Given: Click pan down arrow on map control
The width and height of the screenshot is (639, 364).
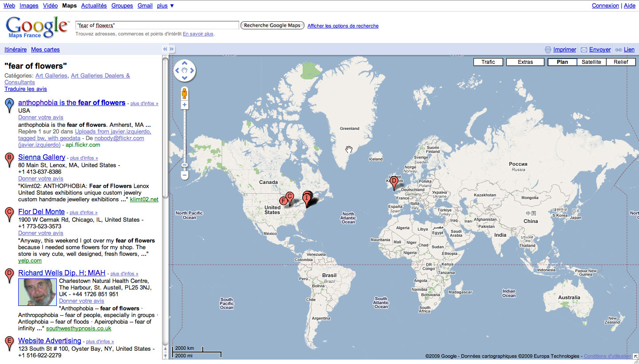Looking at the screenshot, I should tap(185, 78).
